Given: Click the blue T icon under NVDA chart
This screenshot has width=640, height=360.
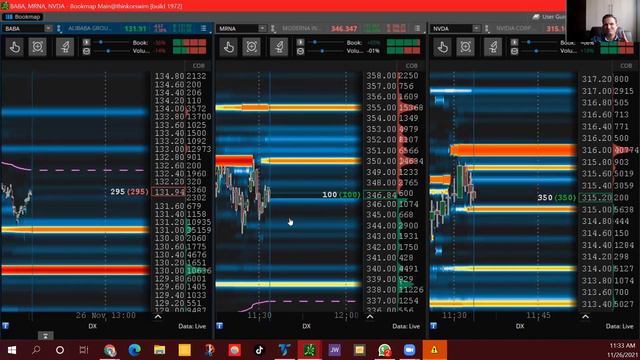Looking at the screenshot, I should click(433, 326).
